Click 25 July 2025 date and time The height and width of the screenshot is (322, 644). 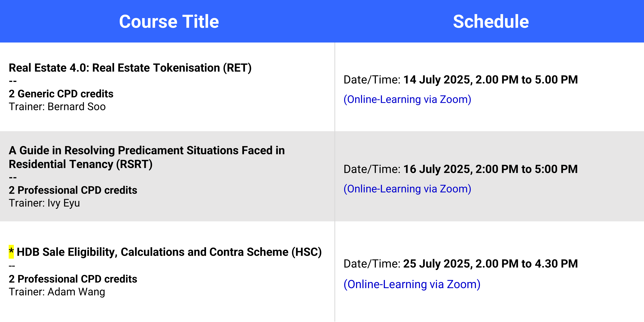coord(490,264)
